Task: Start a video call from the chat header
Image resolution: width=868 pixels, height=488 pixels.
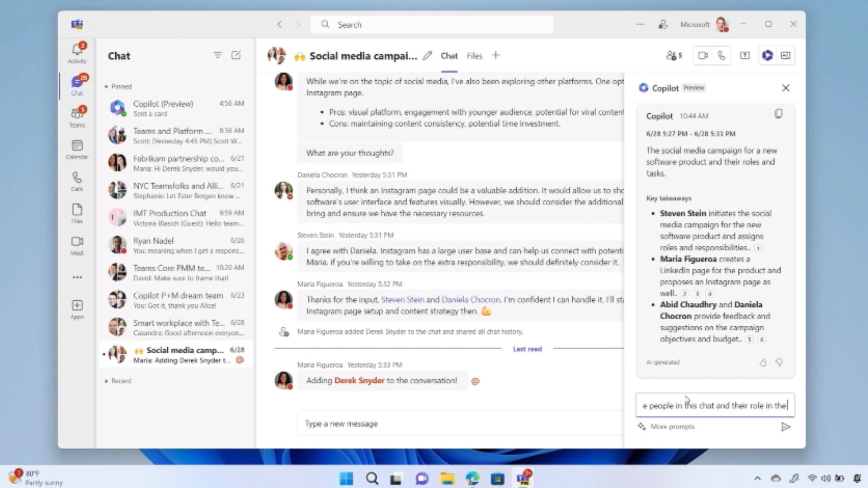Action: 703,55
